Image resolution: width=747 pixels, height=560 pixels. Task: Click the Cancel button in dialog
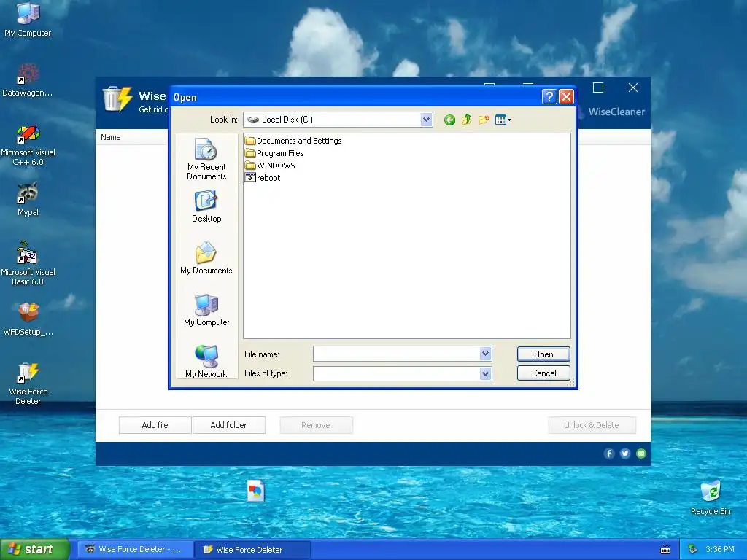(x=543, y=373)
